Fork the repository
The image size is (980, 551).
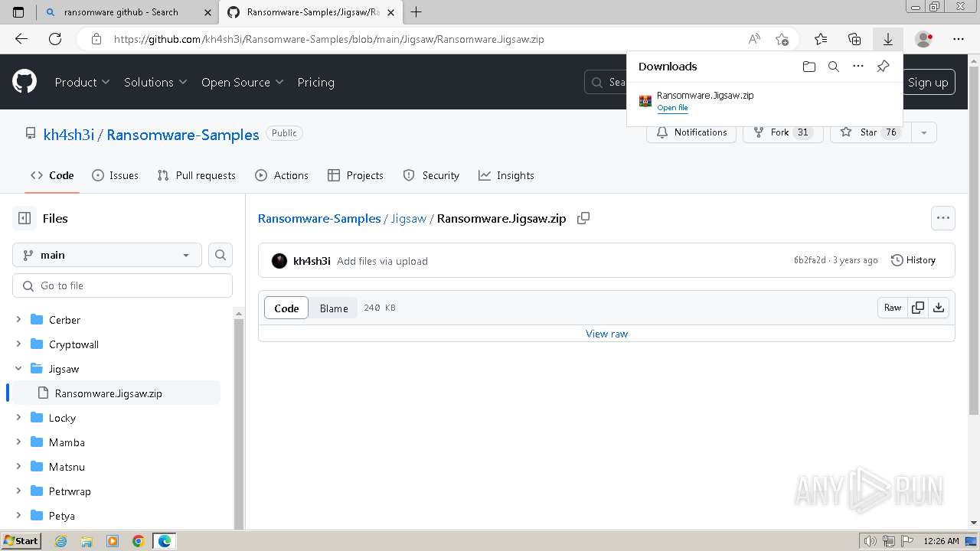[x=782, y=132]
